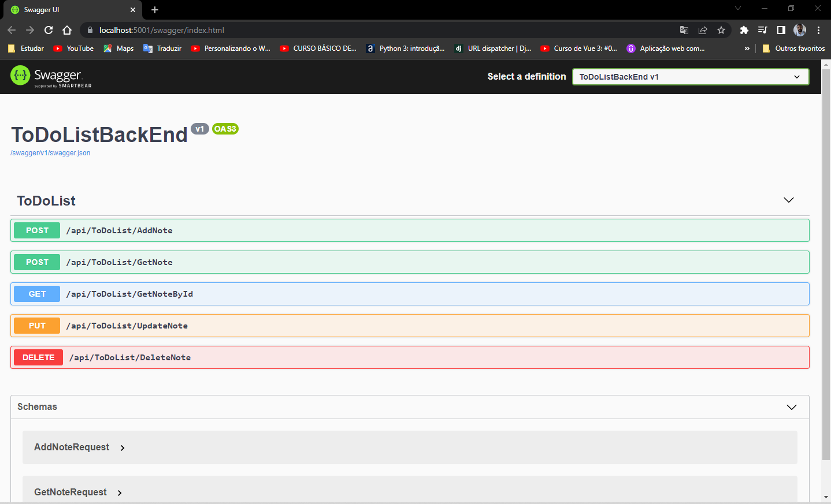The width and height of the screenshot is (831, 504).
Task: Open Chrome's three-dot menu
Action: [819, 29]
